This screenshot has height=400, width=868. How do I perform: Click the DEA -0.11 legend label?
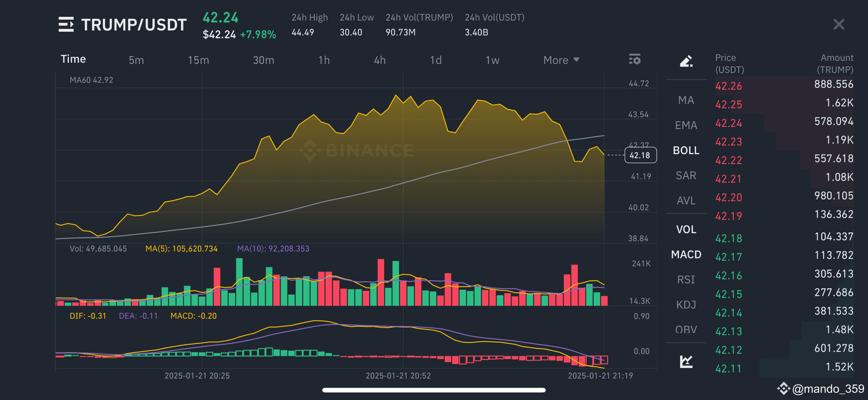pyautogui.click(x=138, y=316)
